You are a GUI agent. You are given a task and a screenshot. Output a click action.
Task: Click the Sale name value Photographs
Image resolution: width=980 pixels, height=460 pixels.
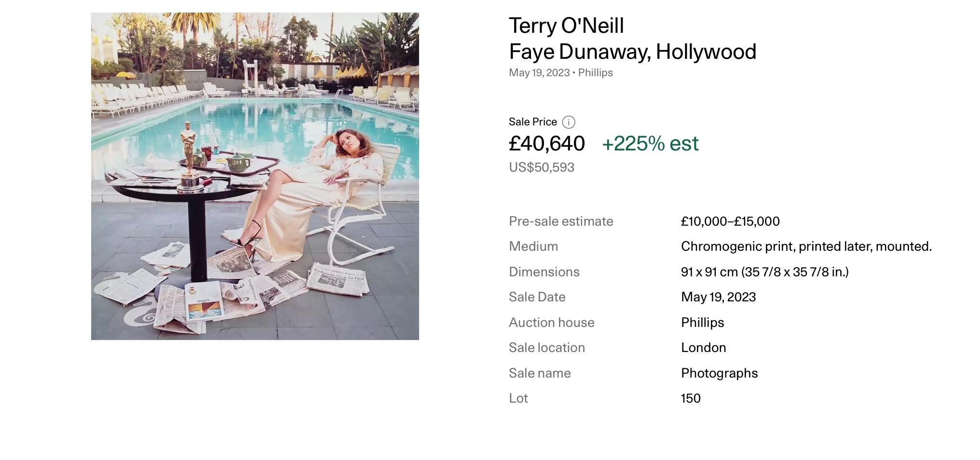click(719, 373)
